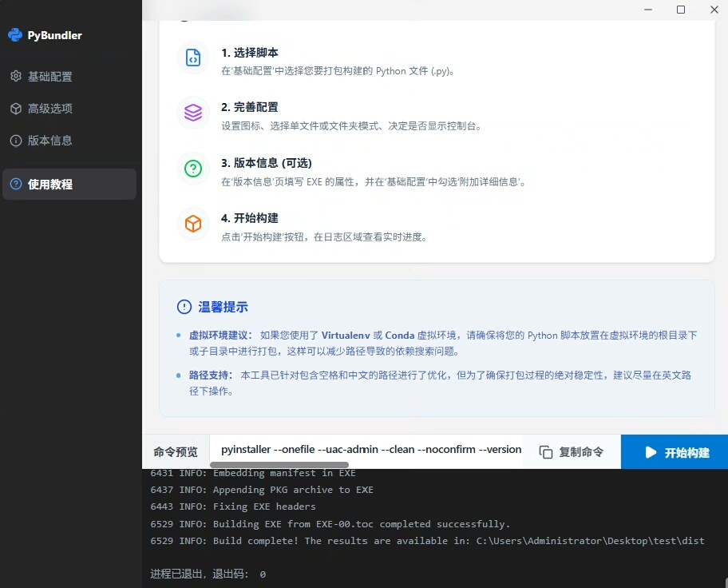This screenshot has height=588, width=728.
Task: Click log line 'Embedding manifest in EXE'
Action: click(x=253, y=473)
